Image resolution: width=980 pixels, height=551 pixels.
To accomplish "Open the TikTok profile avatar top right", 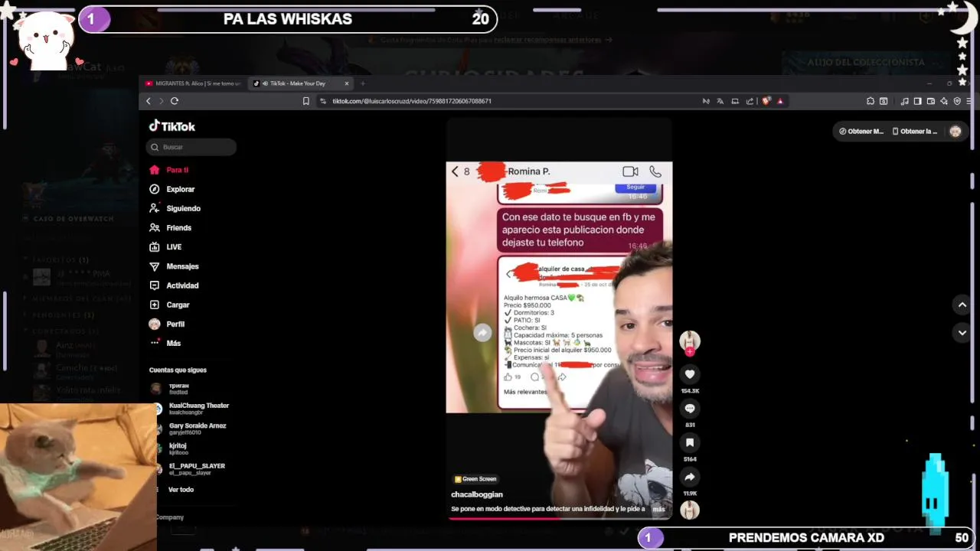I will (955, 132).
